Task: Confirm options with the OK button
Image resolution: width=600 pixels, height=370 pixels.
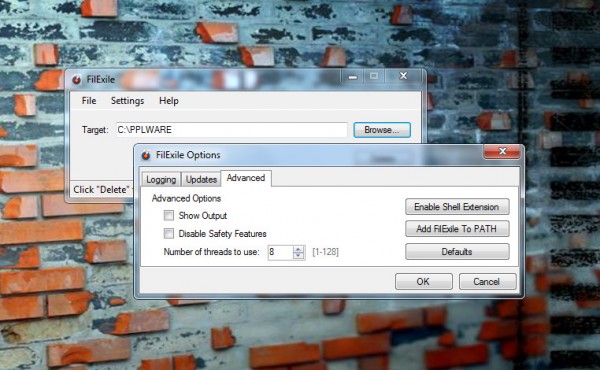Action: tap(424, 282)
